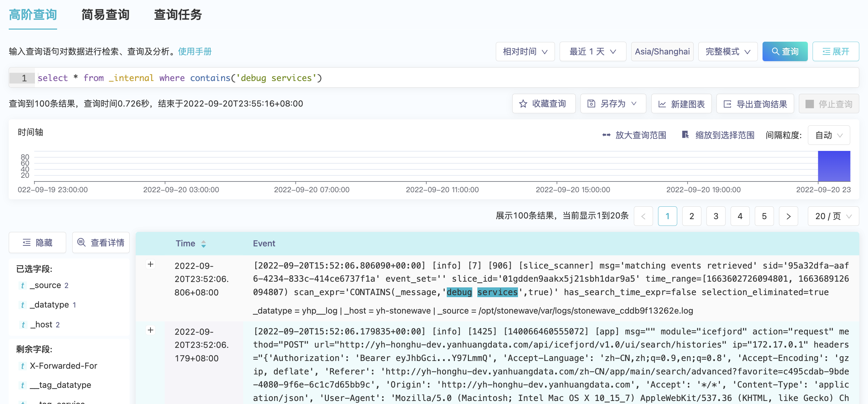Screen dimensions: 868x404
Task: Click the _datatype = yhp__log metadata line
Action: pos(473,311)
